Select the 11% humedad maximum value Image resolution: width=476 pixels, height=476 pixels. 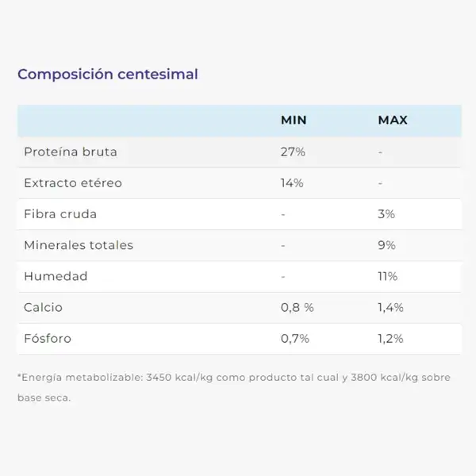point(388,276)
